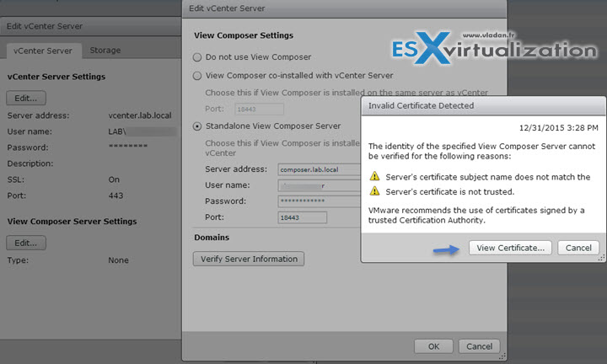
Task: Click the Edit vCenter Server dialog resize grip
Action: [502, 356]
